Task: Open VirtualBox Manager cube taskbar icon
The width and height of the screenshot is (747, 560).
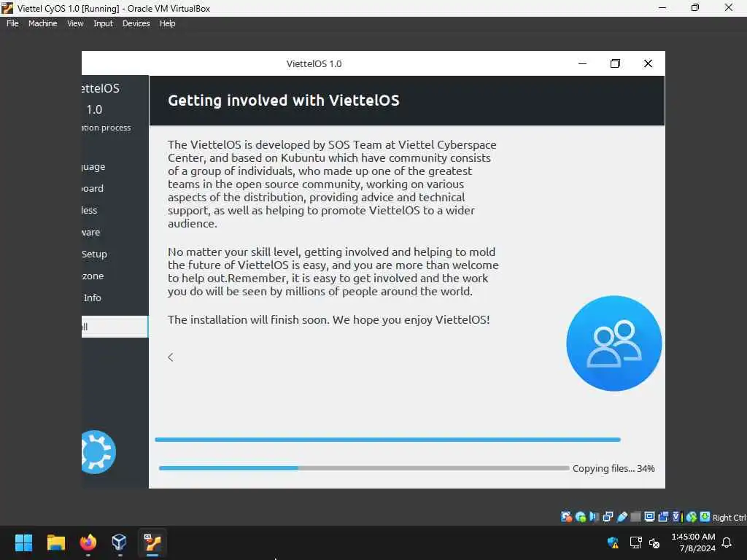Action: [119, 542]
